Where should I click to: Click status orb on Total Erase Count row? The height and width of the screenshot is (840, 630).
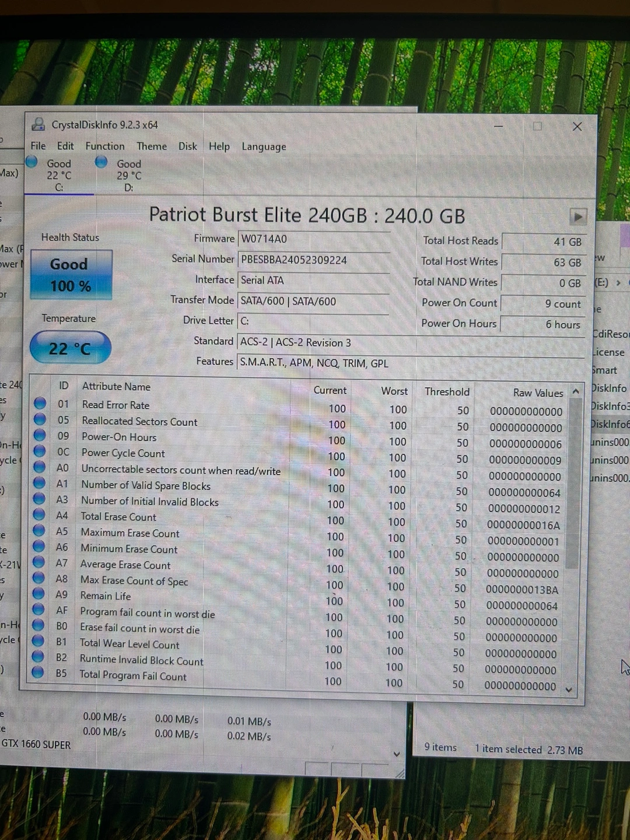(x=39, y=514)
